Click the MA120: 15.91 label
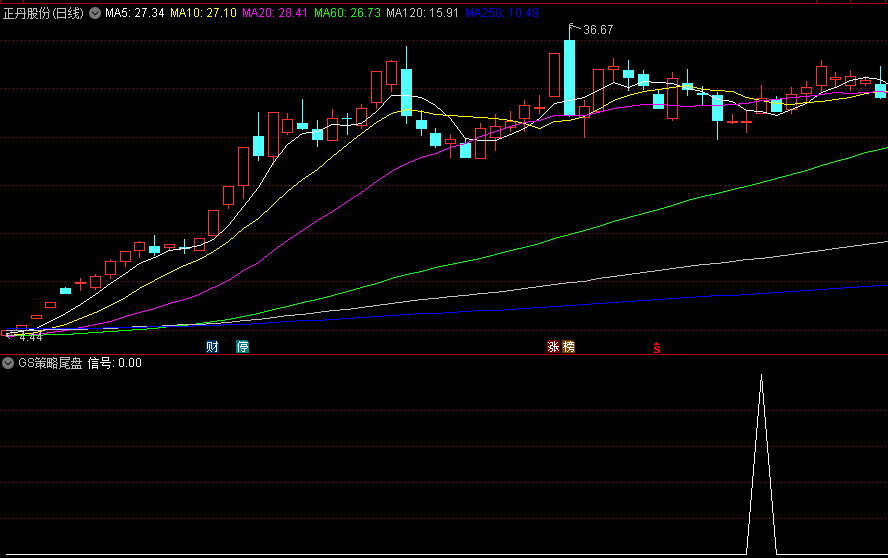Viewport: 888px width, 558px height. point(422,13)
